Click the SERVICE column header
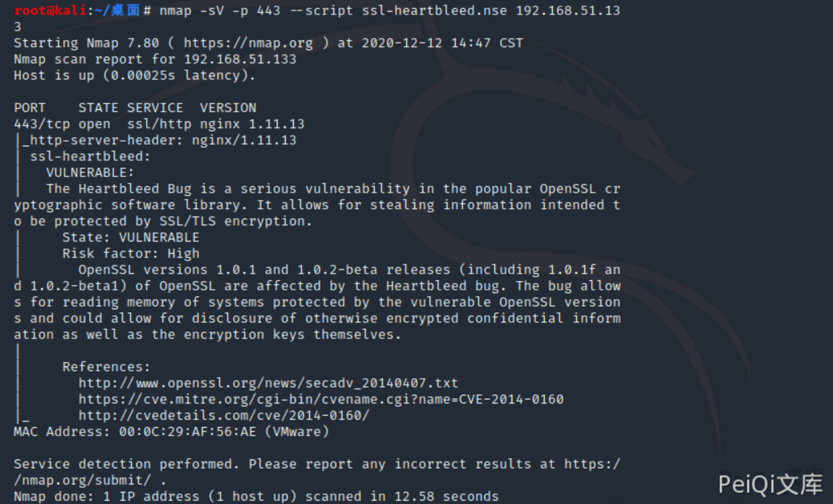 [155, 108]
